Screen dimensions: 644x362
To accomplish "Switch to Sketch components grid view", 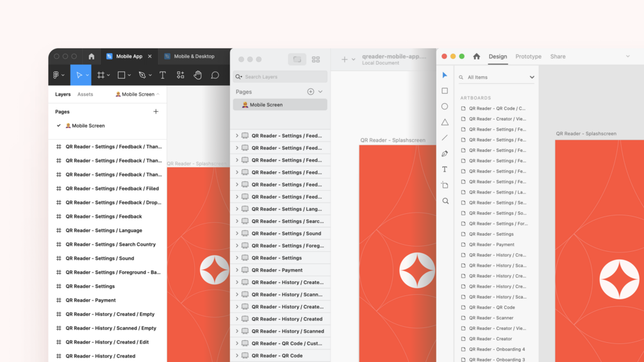I will (316, 60).
